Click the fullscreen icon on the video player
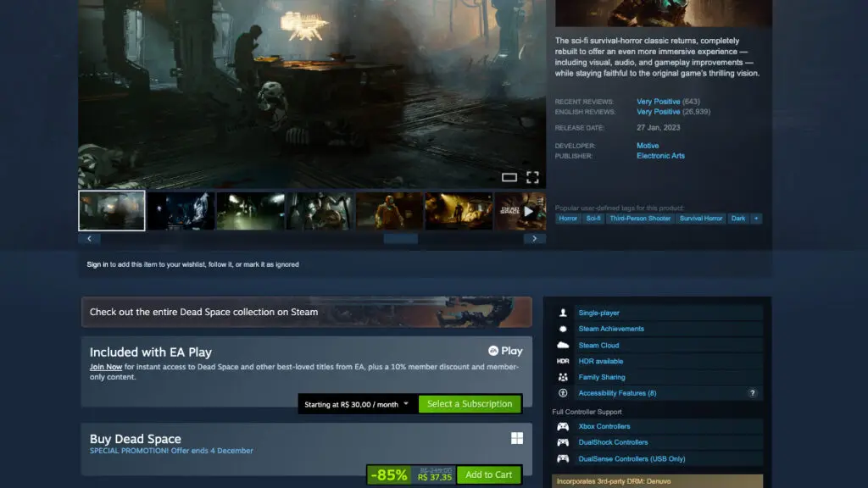This screenshot has height=488, width=868. click(533, 175)
